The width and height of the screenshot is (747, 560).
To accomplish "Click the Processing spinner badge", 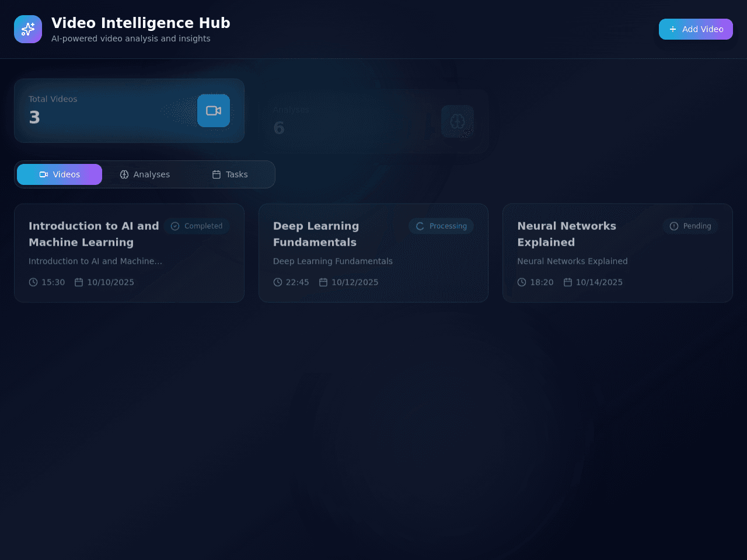I will pyautogui.click(x=441, y=226).
